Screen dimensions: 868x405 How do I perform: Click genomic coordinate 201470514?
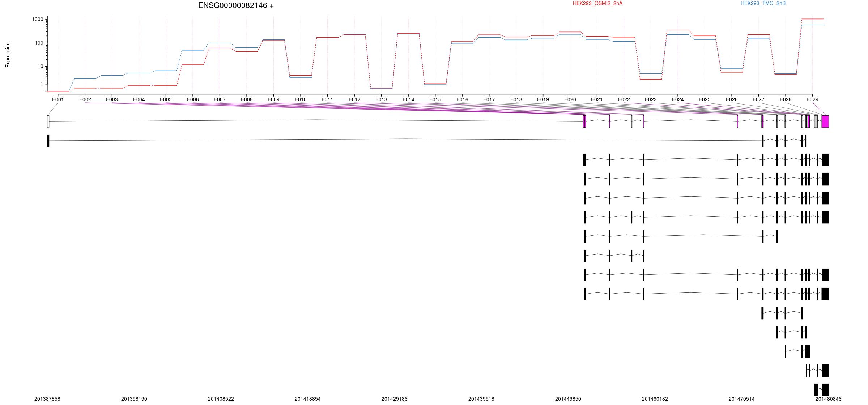(742, 399)
